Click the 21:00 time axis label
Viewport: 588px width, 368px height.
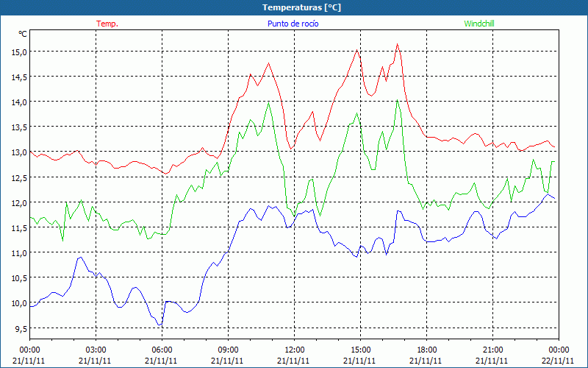pyautogui.click(x=492, y=350)
